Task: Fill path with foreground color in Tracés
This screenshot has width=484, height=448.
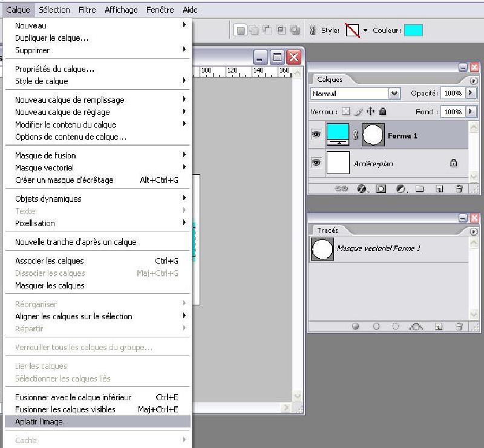Action: coord(356,326)
